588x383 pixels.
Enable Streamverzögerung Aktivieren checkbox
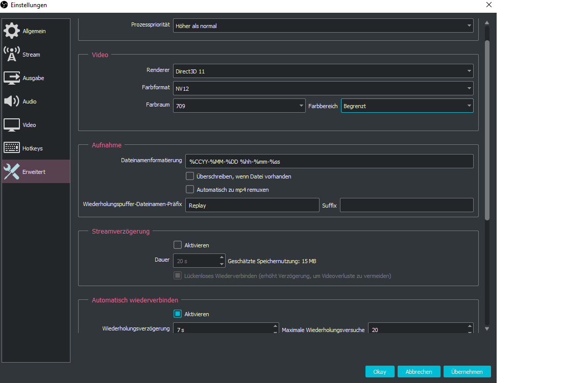point(178,245)
